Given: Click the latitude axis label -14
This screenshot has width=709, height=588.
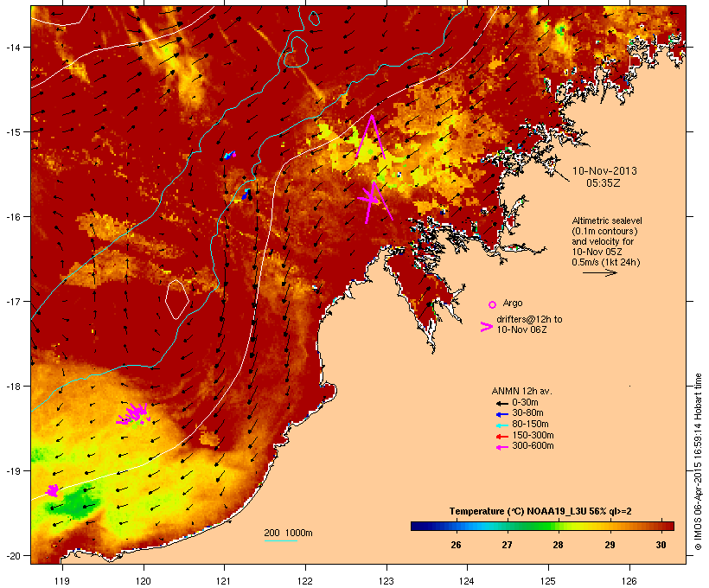Looking at the screenshot, I should pyautogui.click(x=12, y=47).
